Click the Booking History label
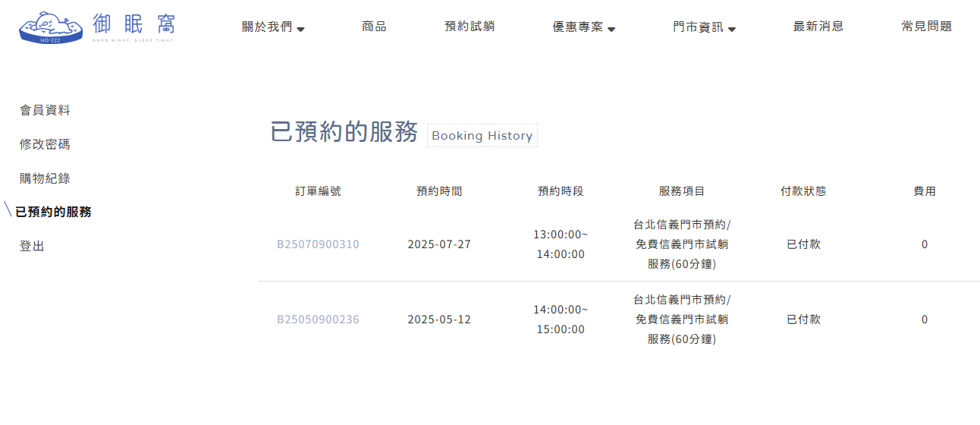The image size is (980, 425). point(482,136)
